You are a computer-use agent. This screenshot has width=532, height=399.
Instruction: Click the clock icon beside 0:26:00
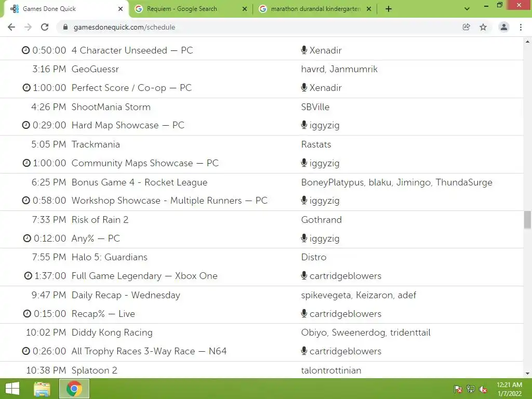pos(26,351)
